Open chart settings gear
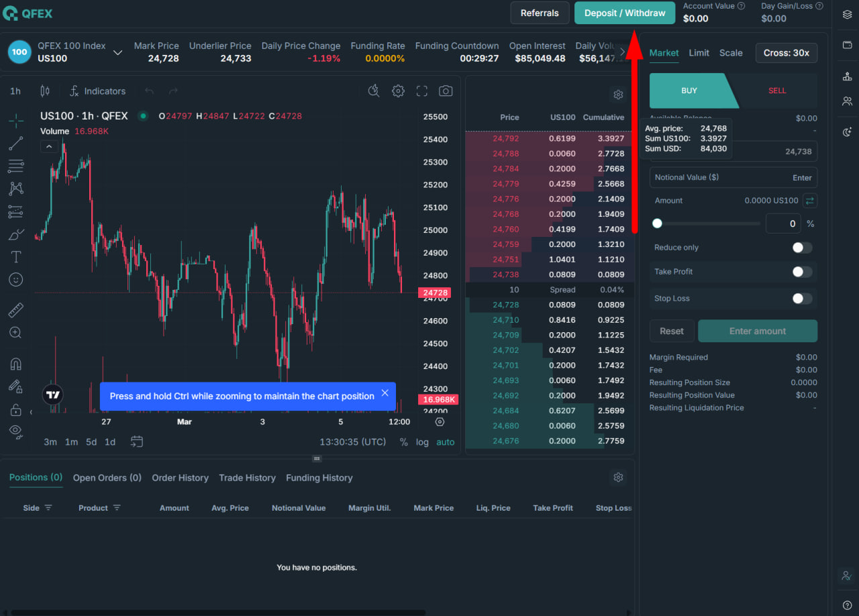859x616 pixels. pos(398,91)
